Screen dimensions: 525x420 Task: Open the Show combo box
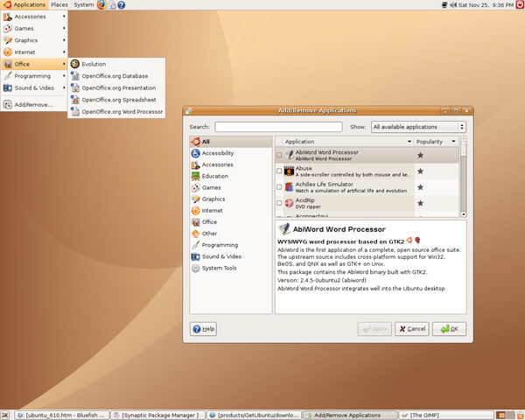418,127
